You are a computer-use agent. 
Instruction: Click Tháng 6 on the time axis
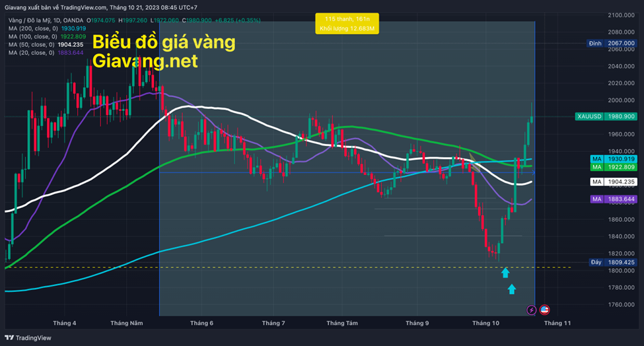coord(201,323)
